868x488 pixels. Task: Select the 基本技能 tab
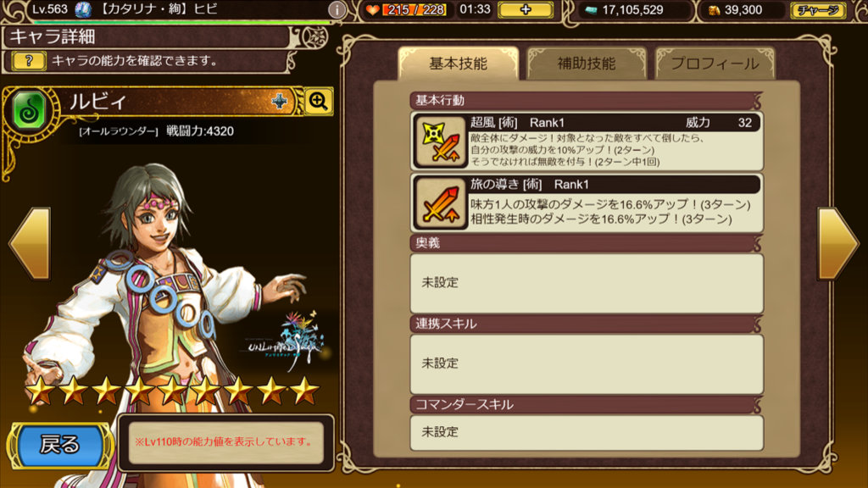click(x=458, y=64)
